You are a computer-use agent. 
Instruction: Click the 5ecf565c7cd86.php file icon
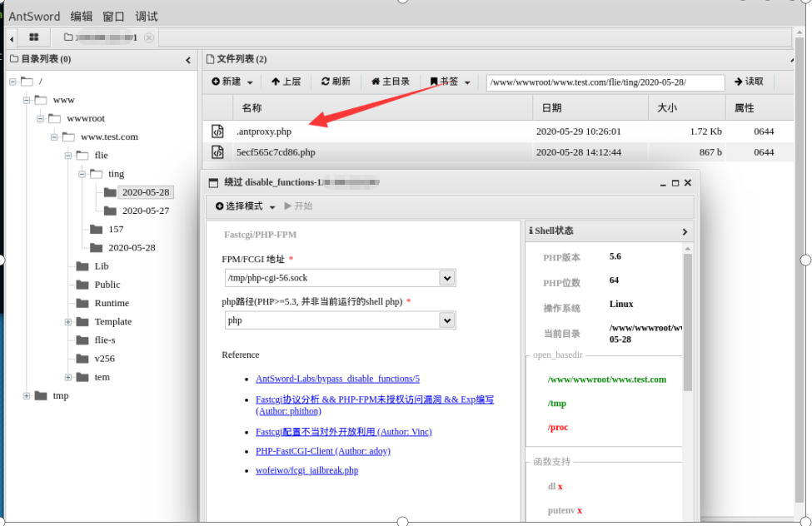coord(217,152)
